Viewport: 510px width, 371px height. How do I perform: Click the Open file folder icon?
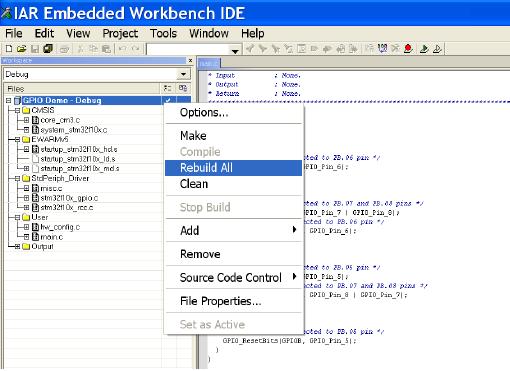[22, 49]
